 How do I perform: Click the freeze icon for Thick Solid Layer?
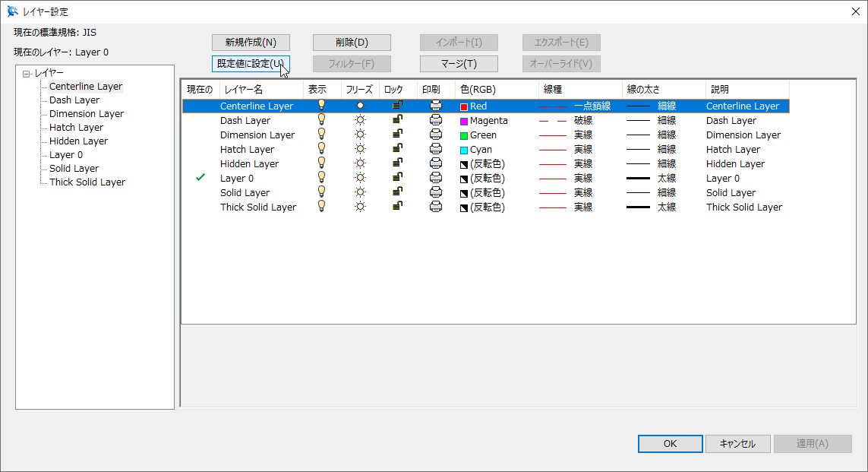(360, 207)
